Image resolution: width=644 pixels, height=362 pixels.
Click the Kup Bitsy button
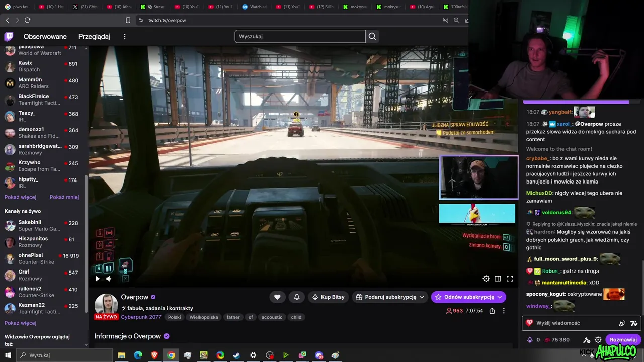coord(329,297)
